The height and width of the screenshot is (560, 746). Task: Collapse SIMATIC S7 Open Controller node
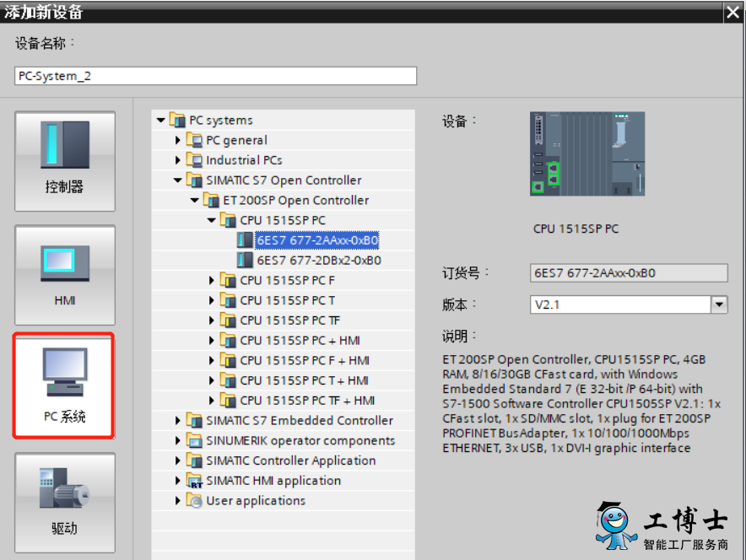(178, 180)
